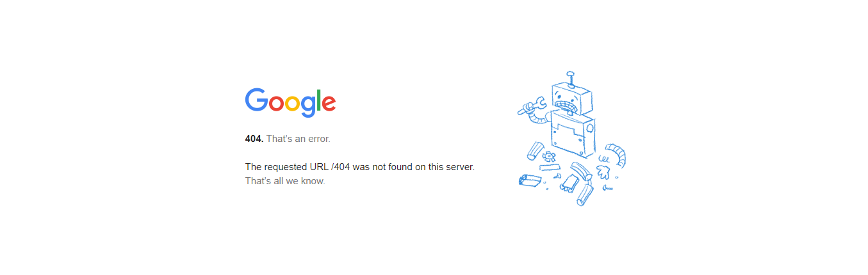868x275 pixels.
Task: Click the detached curved arm segment at right
Action: click(x=617, y=153)
